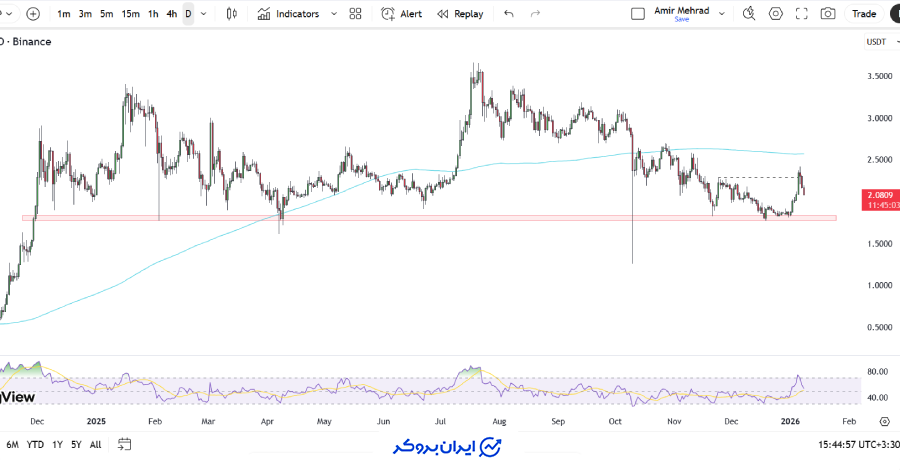Open the go to date calendar icon

coord(124,444)
